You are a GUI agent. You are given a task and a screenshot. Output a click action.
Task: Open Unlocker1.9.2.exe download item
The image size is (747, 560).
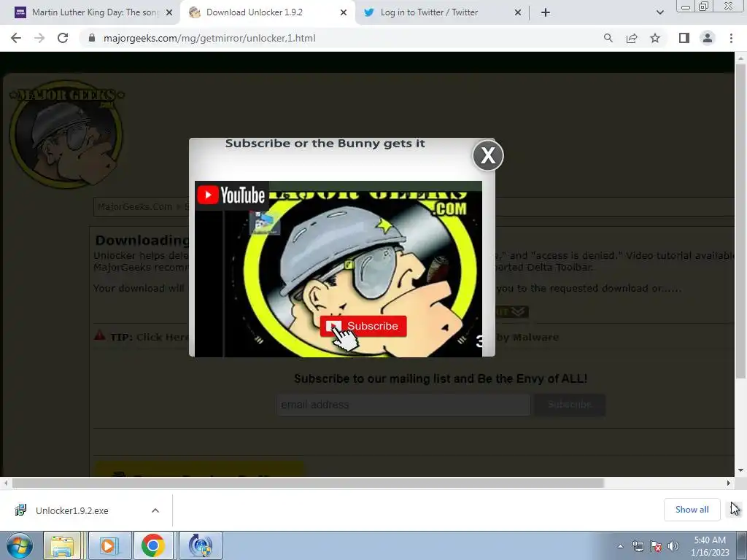pyautogui.click(x=72, y=510)
